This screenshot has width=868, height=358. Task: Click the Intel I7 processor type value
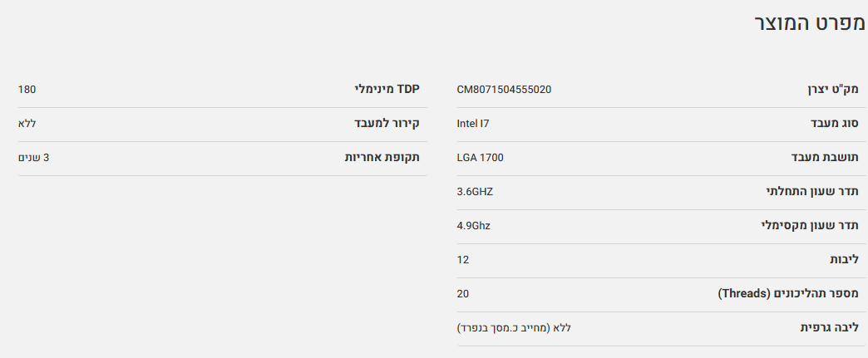tap(473, 124)
